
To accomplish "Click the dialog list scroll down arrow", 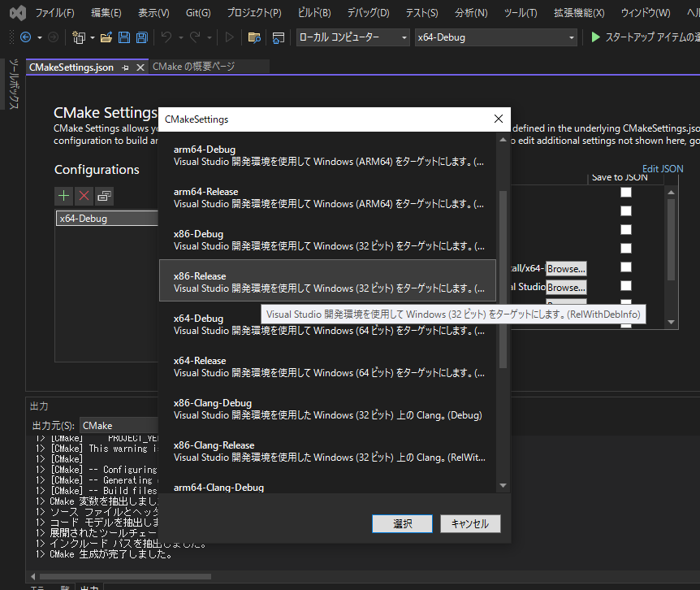I will 503,485.
